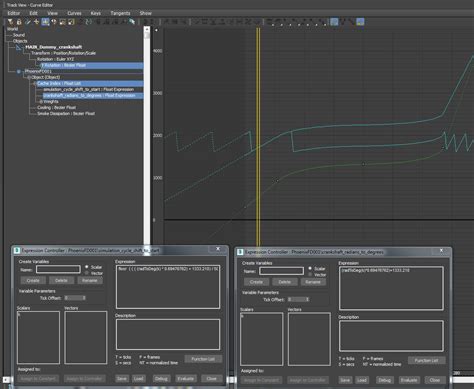474x389 pixels.
Task: Click the PhoenixFD001 node icon in tree
Action: coord(19,71)
